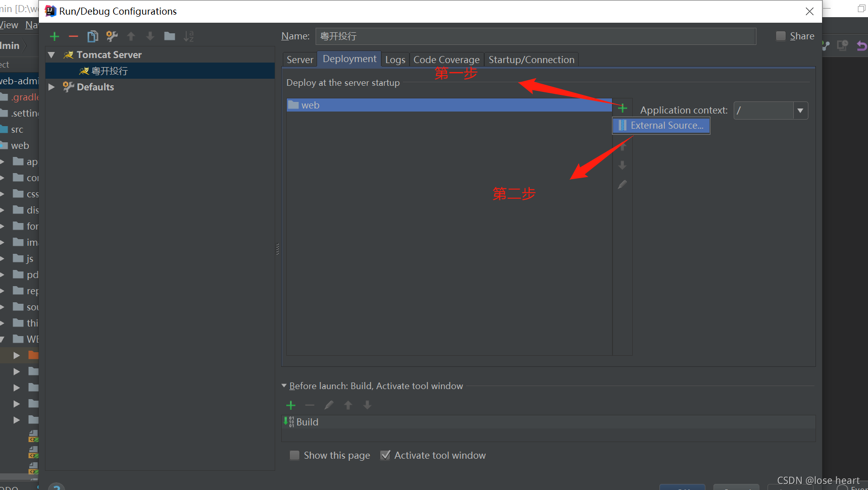Open Application context dropdown arrow
The image size is (868, 490).
click(800, 111)
